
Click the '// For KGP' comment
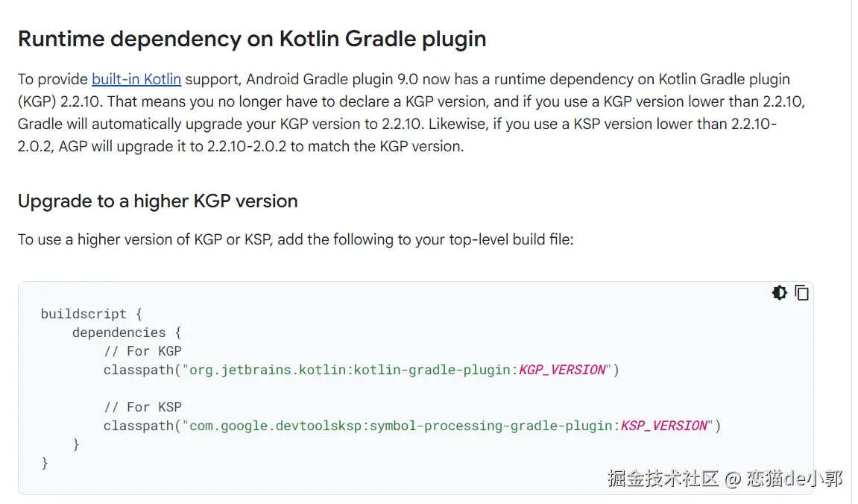coord(142,351)
